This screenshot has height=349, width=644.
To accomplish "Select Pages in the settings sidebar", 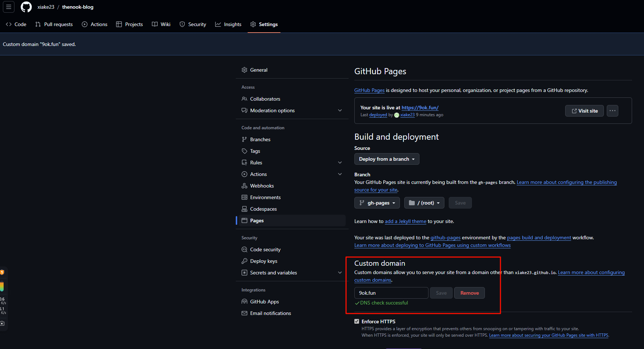I will click(292, 220).
